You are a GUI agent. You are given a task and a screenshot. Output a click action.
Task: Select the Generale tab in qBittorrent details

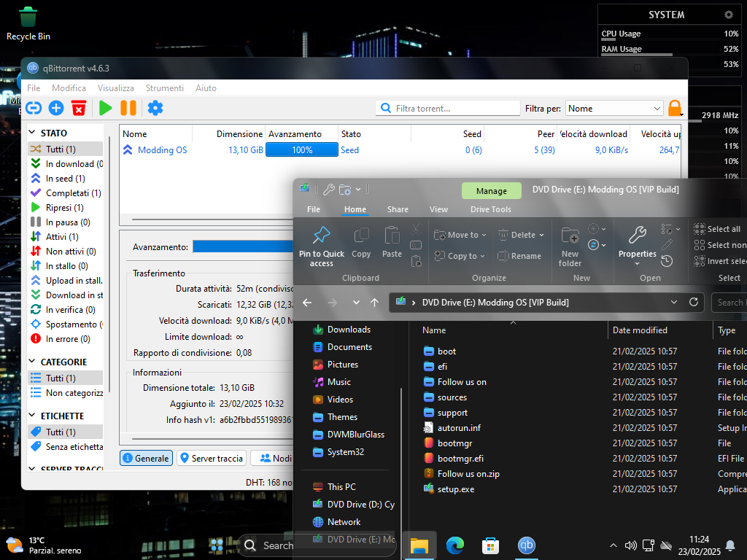(146, 458)
